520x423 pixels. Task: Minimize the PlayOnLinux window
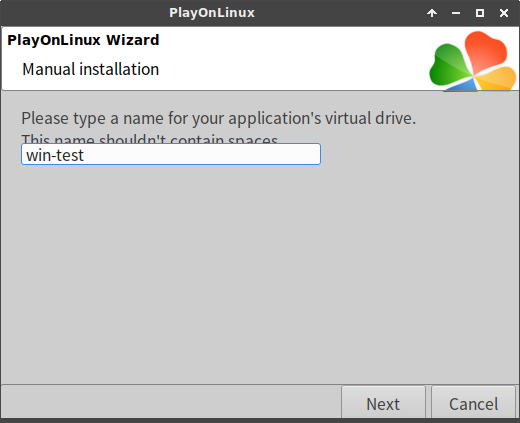pos(456,13)
